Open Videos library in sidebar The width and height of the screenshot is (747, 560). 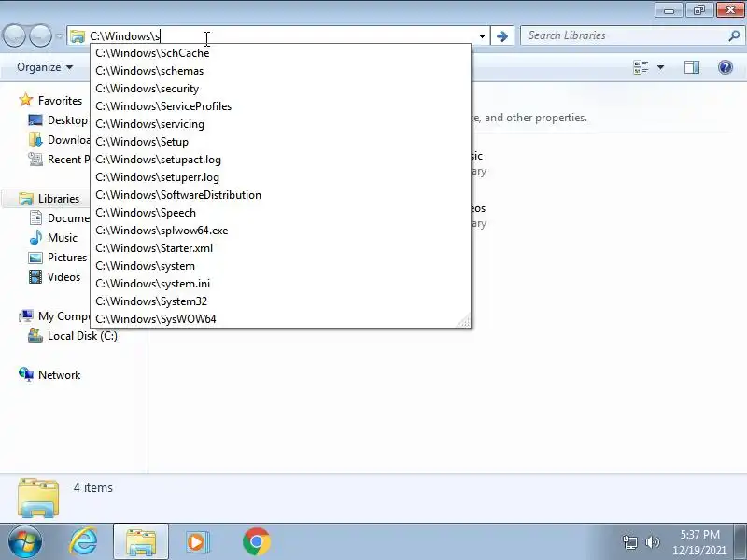(x=63, y=276)
